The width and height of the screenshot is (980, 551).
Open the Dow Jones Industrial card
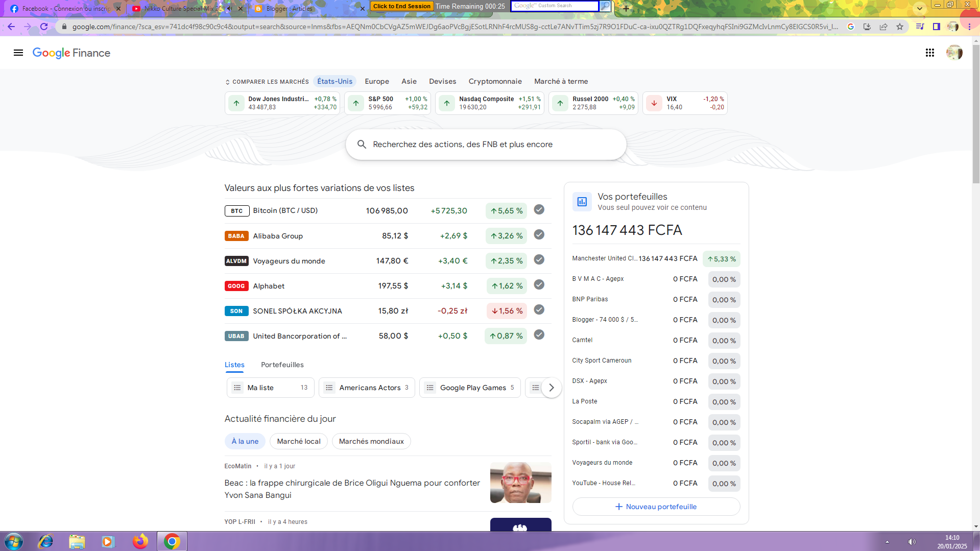[x=282, y=103]
